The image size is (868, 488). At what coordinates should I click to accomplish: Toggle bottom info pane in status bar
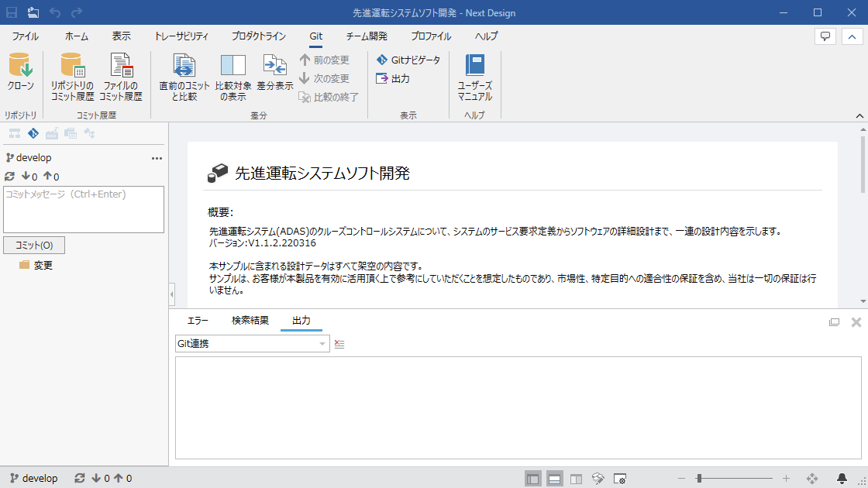coord(554,479)
